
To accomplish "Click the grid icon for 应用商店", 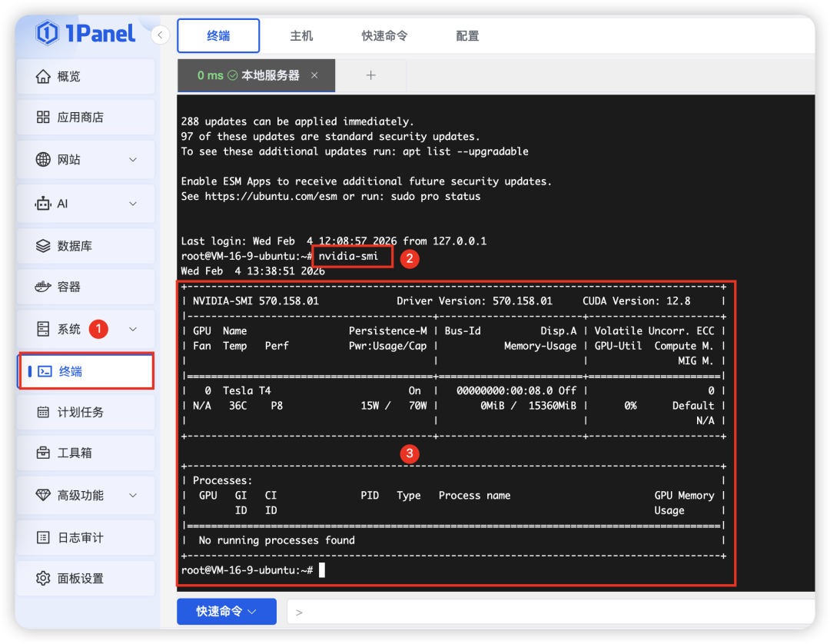I will 43,117.
